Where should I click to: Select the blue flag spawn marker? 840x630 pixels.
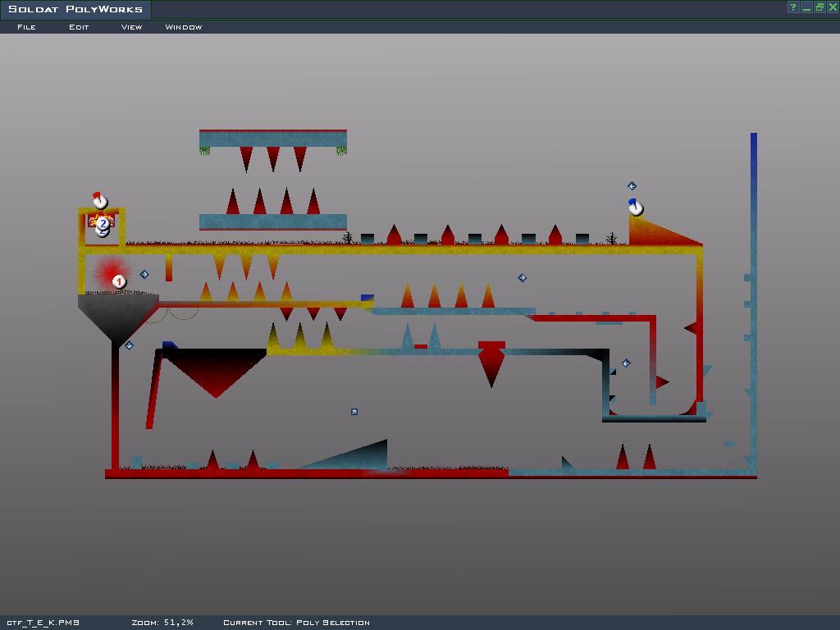pyautogui.click(x=636, y=207)
